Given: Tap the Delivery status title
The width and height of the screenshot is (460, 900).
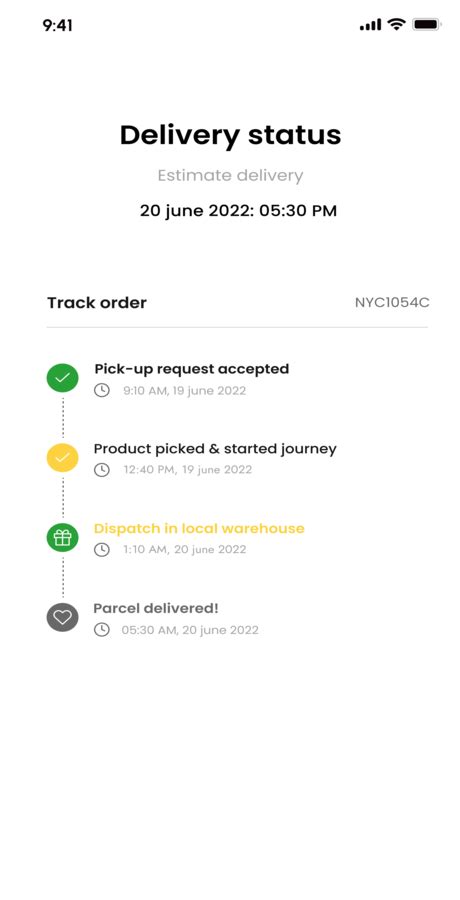Looking at the screenshot, I should coord(230,135).
